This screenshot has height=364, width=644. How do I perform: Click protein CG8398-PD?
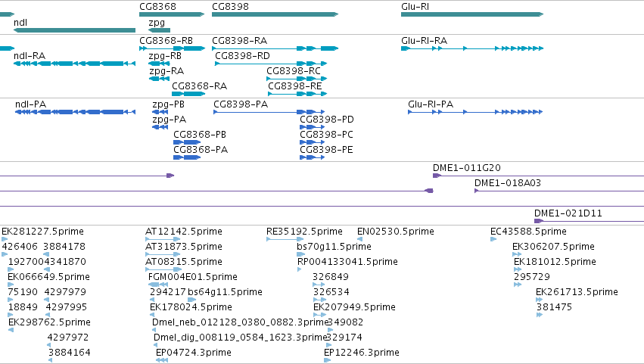[x=326, y=120]
